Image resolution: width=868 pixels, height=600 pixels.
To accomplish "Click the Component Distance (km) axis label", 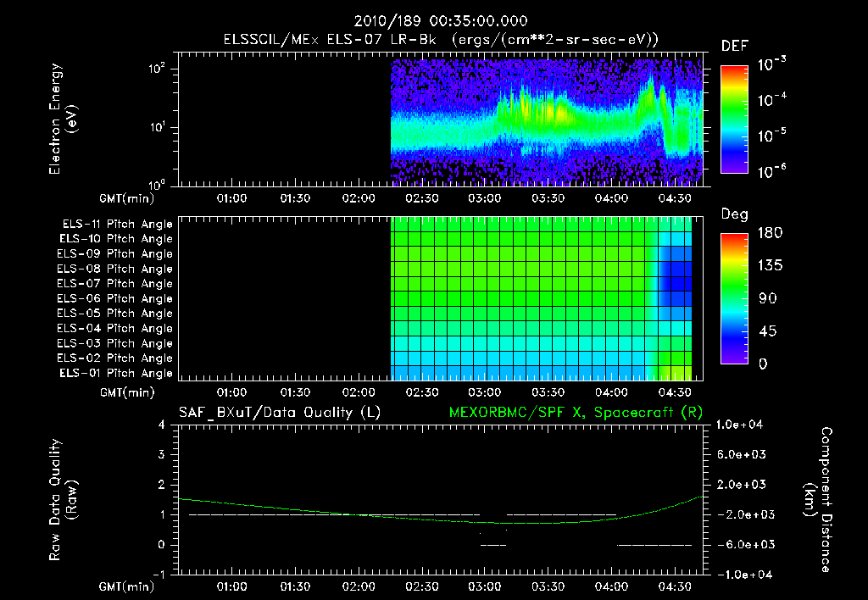I will tap(818, 499).
